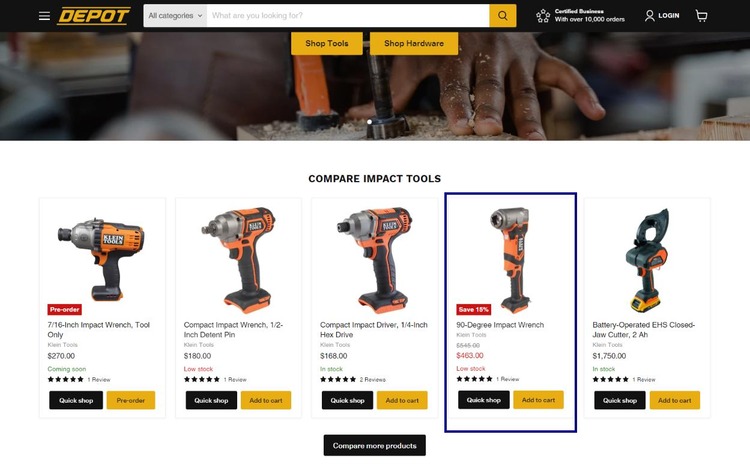Open the shopping cart icon
Screen dimensions: 750x470
tap(701, 16)
